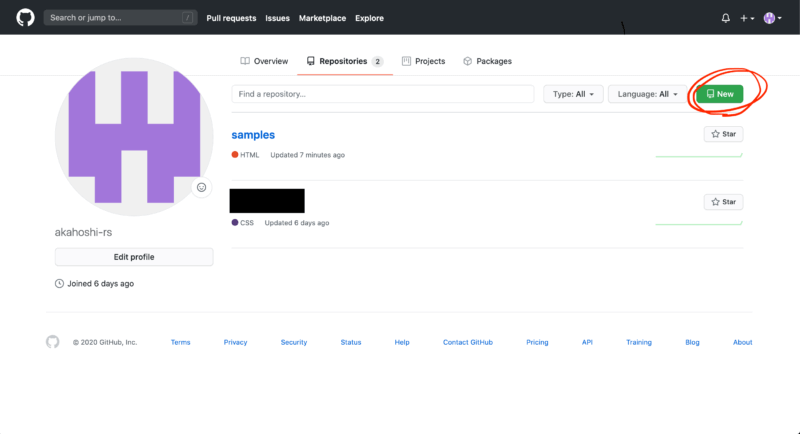
Task: Click the samples repo activity graph
Action: pyautogui.click(x=699, y=155)
